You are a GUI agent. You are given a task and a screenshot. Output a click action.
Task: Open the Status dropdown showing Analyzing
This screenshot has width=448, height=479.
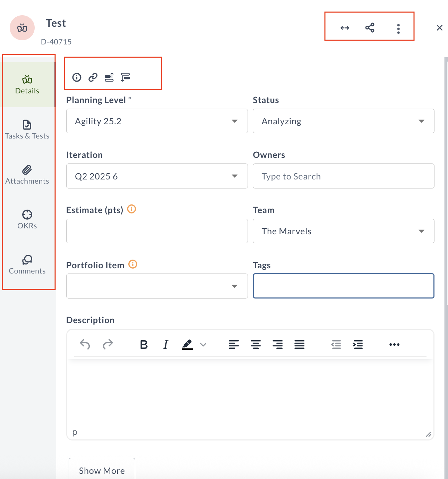point(421,121)
